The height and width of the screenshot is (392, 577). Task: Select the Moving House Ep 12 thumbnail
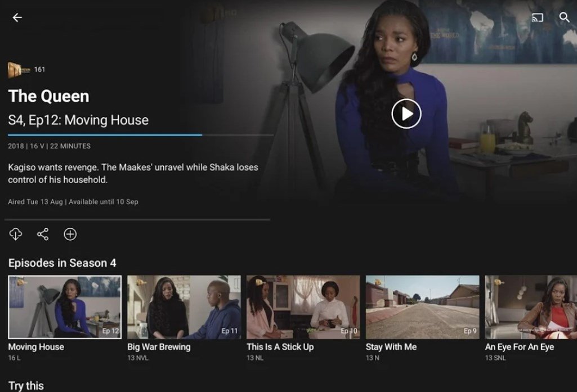[65, 307]
